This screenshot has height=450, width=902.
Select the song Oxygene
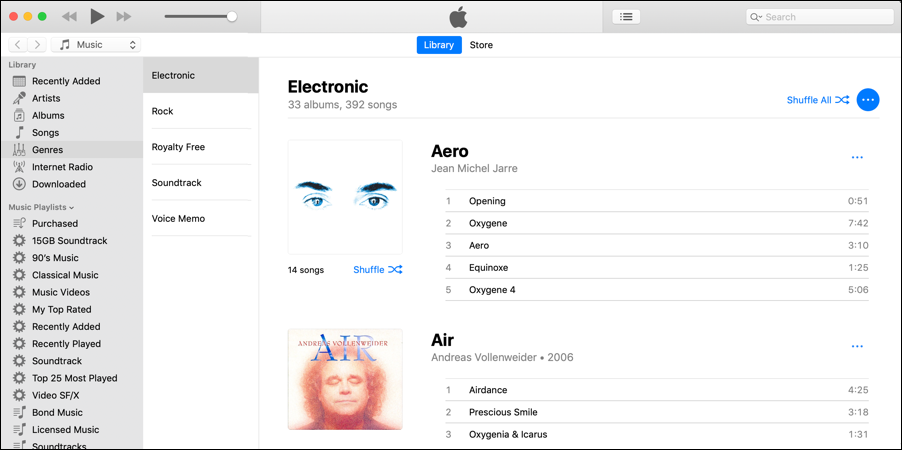point(657,223)
